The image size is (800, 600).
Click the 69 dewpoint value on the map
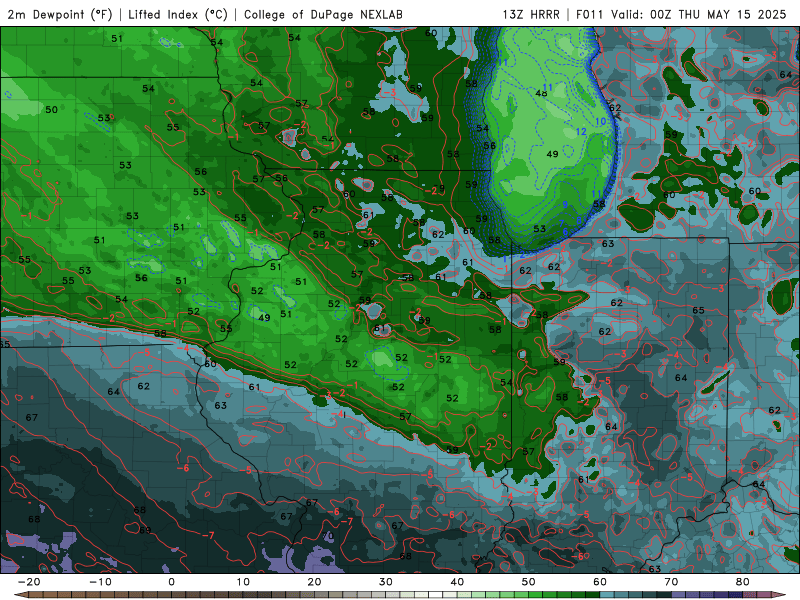coord(145,530)
